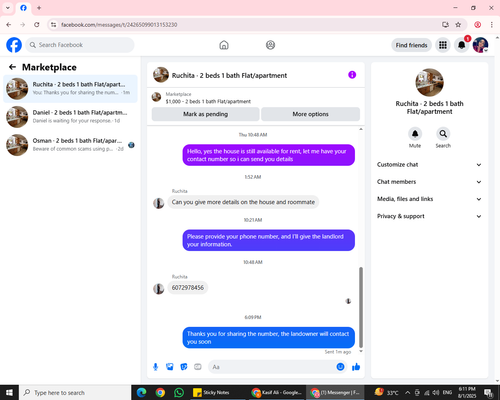Open the tab search dropdown arrow

pos(8,8)
